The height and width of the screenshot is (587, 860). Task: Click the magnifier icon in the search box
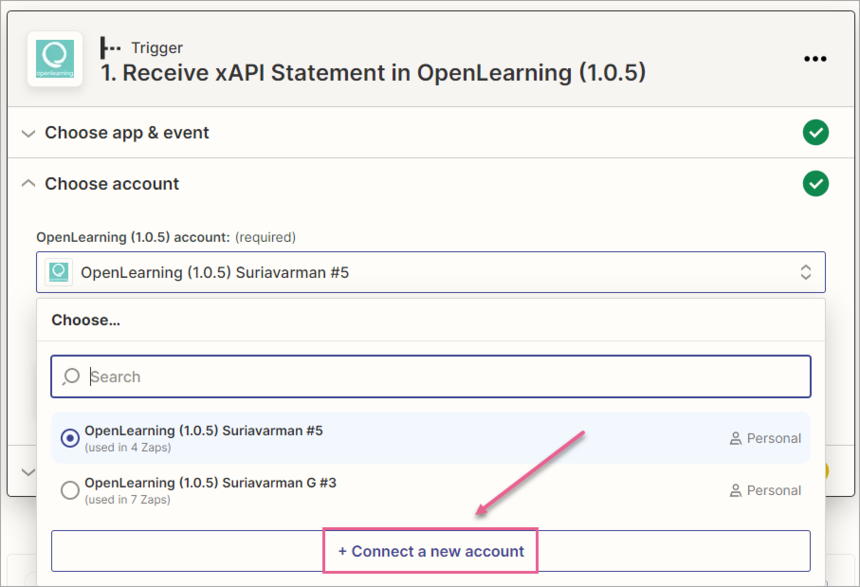[x=71, y=377]
